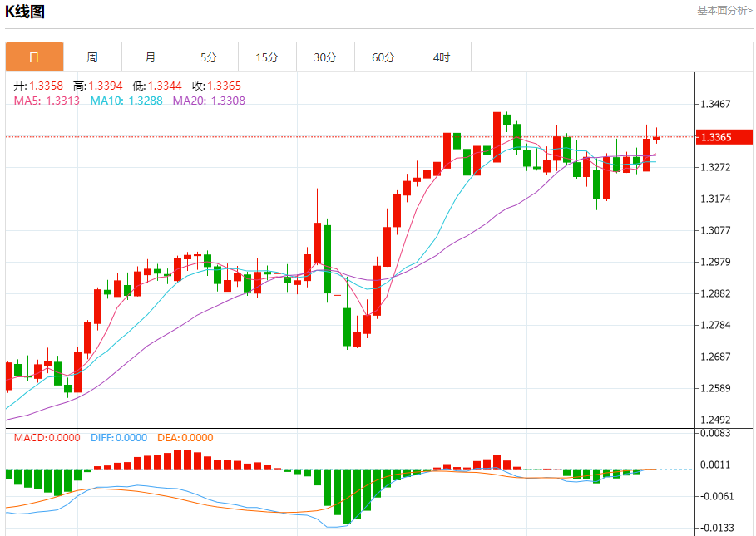Switch to the 5分 interval tab

pyautogui.click(x=210, y=57)
